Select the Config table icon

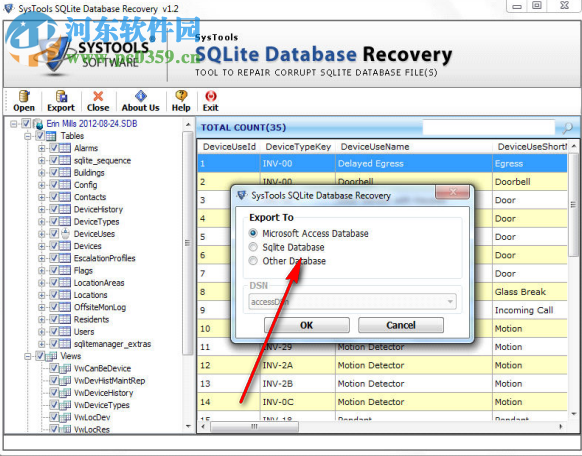coord(65,185)
